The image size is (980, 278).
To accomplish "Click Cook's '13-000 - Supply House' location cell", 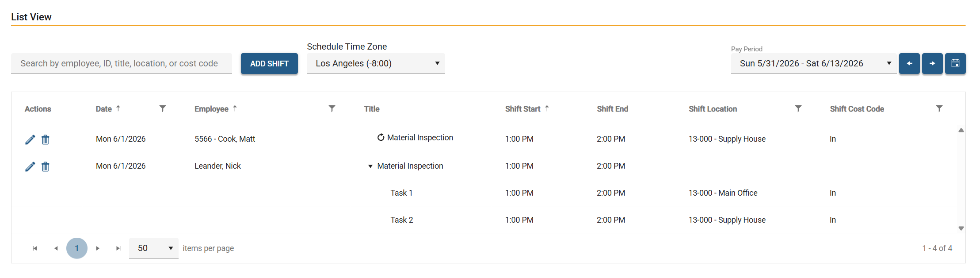I will pos(727,139).
